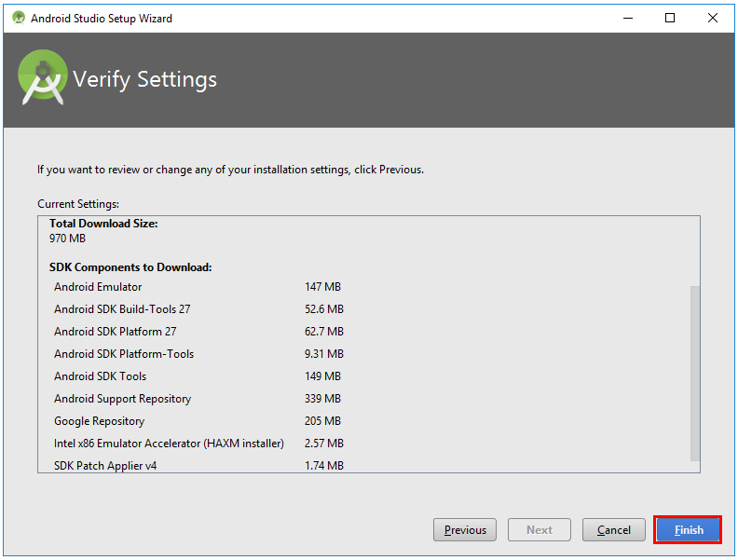Select the 'Android SDK Tools' entry

101,376
